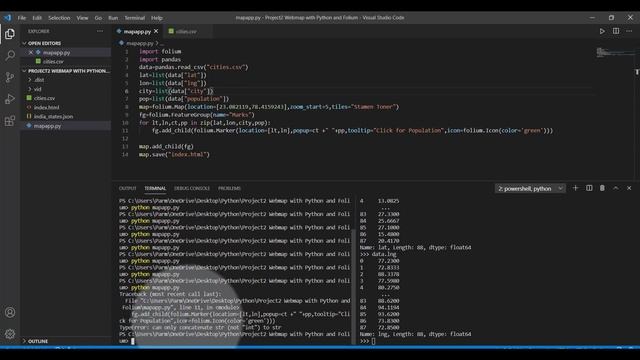Open index.html in project tree
The image size is (640, 360).
click(x=47, y=107)
